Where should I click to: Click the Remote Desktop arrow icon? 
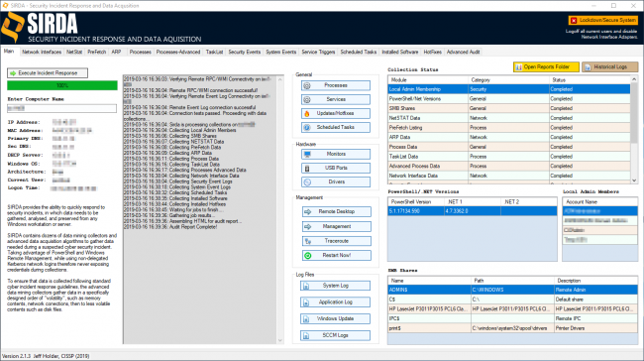pos(307,212)
